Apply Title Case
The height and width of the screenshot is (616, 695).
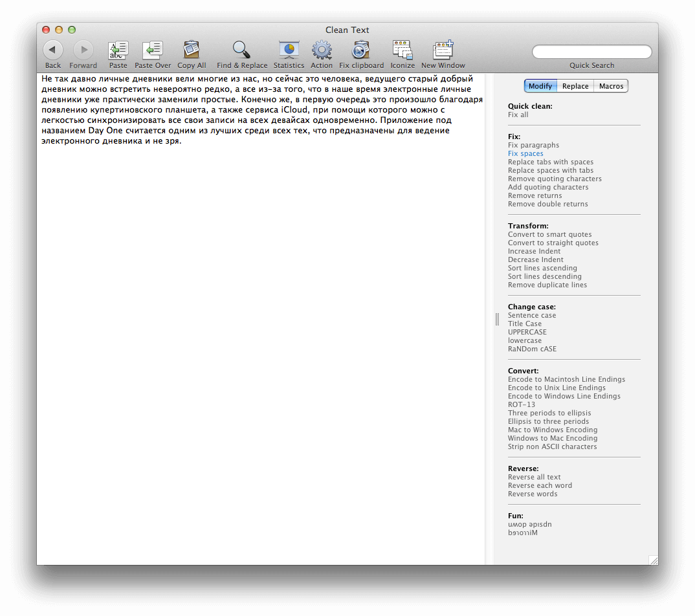pyautogui.click(x=525, y=324)
